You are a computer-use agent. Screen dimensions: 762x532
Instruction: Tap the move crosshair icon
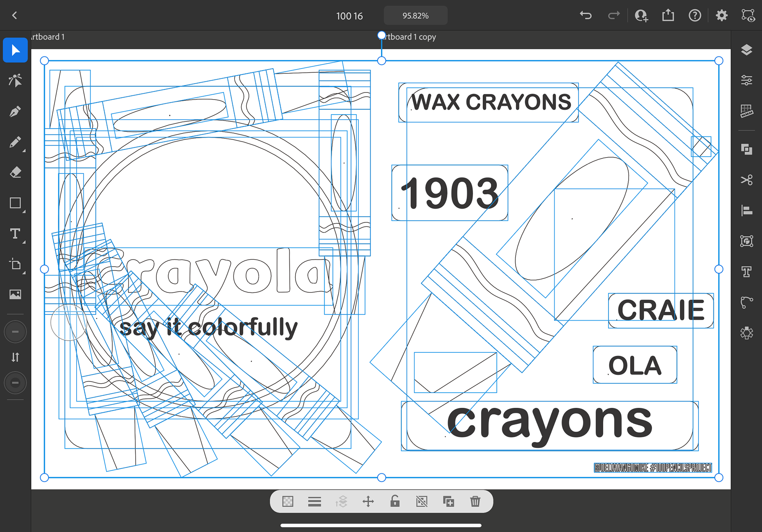(x=368, y=501)
